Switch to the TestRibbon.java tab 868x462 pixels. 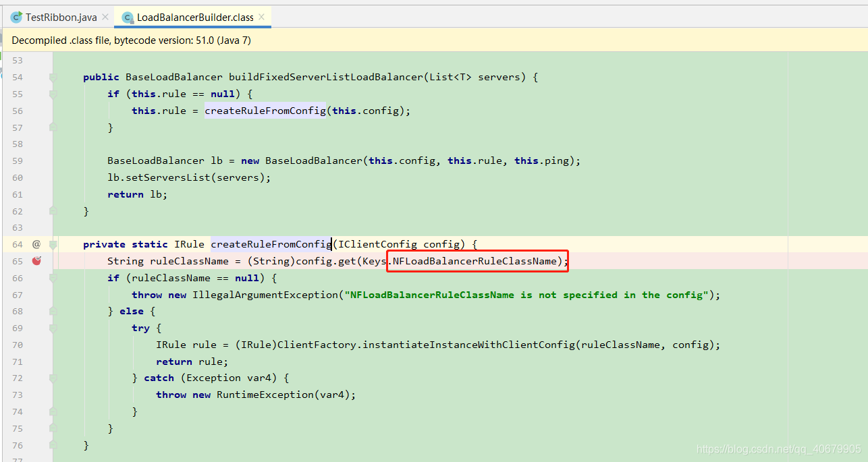pyautogui.click(x=61, y=17)
